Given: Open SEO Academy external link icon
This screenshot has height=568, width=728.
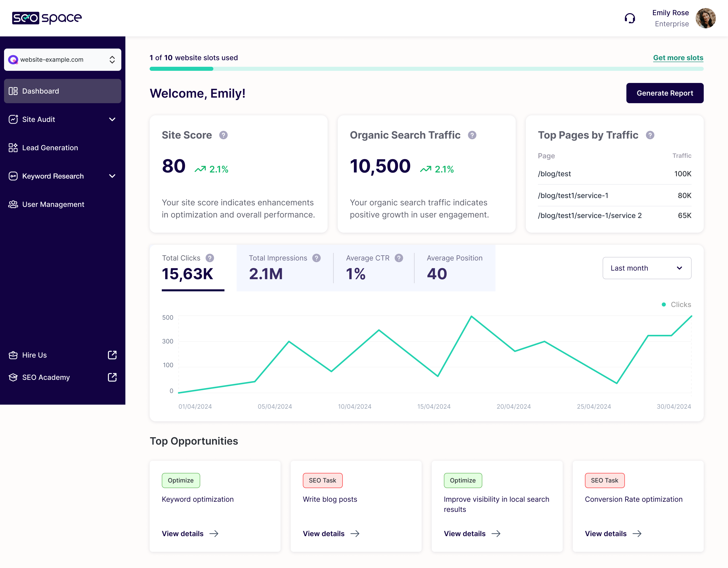Looking at the screenshot, I should (x=112, y=377).
